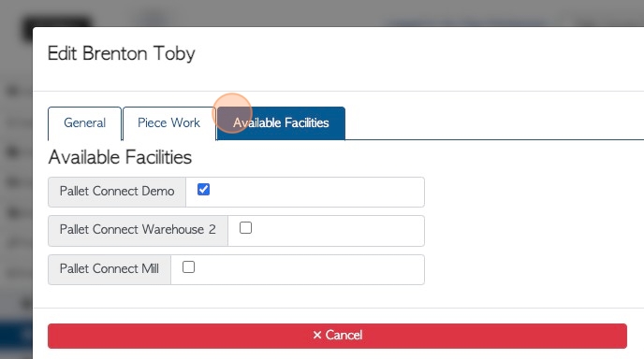Screen dimensions: 644x359
Task: Click the red Cancel button
Action: click(x=337, y=336)
